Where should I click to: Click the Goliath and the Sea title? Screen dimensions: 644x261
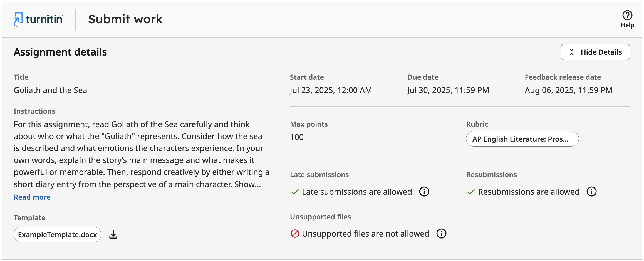(x=50, y=90)
